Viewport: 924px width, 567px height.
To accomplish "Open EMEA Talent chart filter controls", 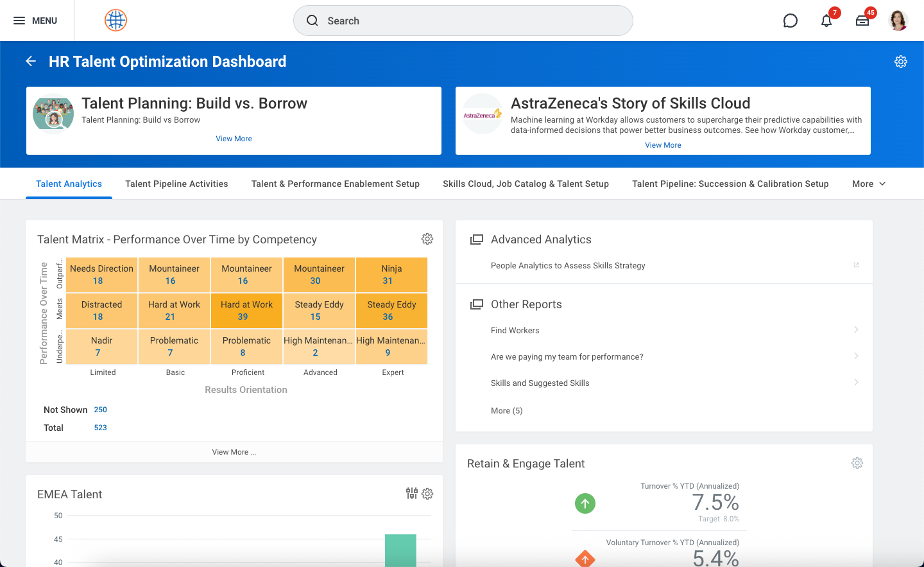I will tap(412, 493).
